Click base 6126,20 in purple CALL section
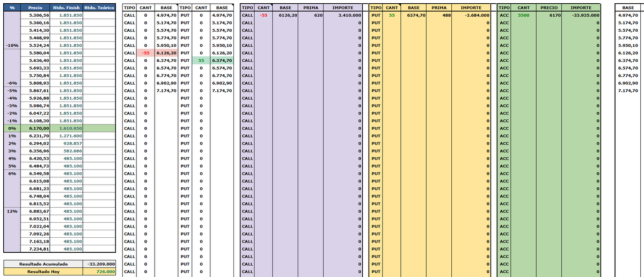 tap(285, 16)
